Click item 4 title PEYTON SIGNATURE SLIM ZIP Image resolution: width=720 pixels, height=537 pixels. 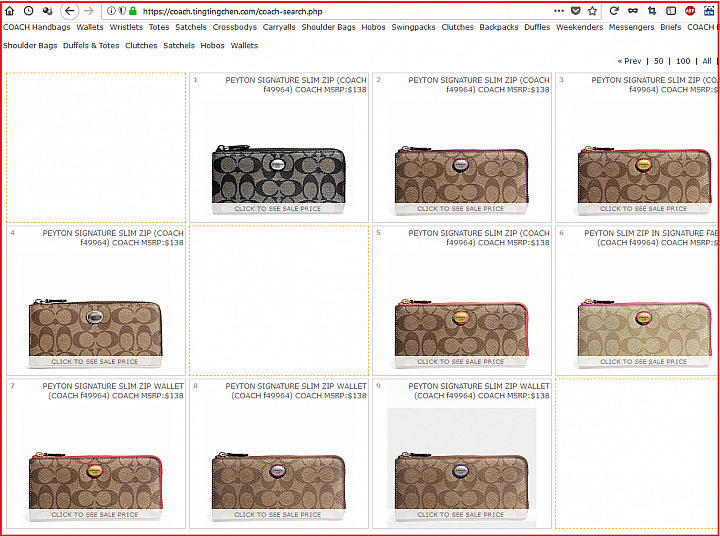pos(113,237)
